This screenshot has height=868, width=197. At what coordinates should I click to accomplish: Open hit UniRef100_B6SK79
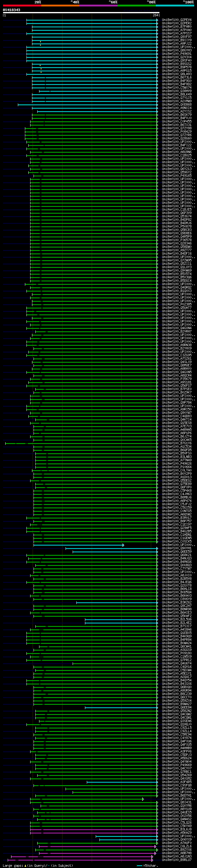(x=176, y=115)
